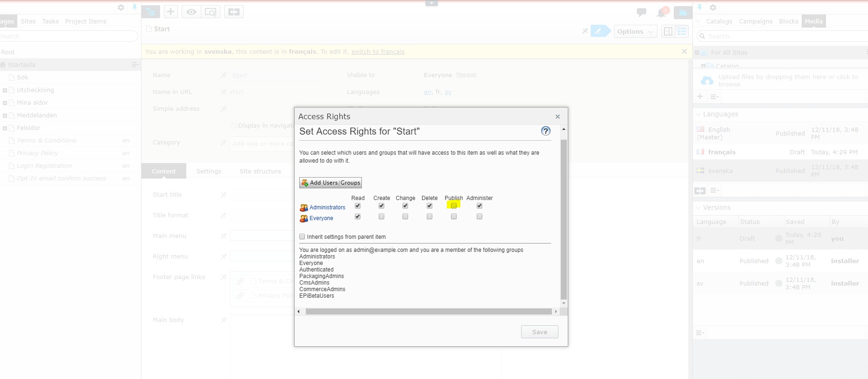The height and width of the screenshot is (379, 868).
Task: Open the Blocks tab
Action: point(788,21)
